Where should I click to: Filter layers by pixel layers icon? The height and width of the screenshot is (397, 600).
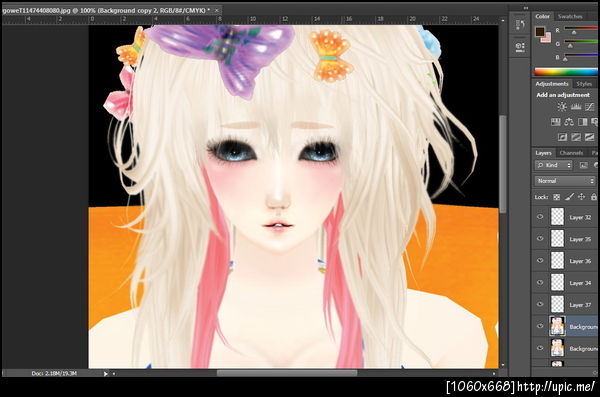[583, 165]
